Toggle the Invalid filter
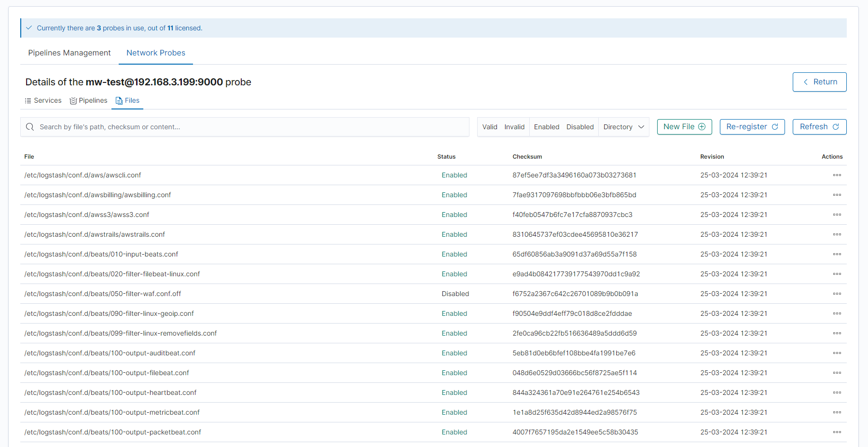Image resolution: width=868 pixels, height=447 pixels. coord(514,127)
